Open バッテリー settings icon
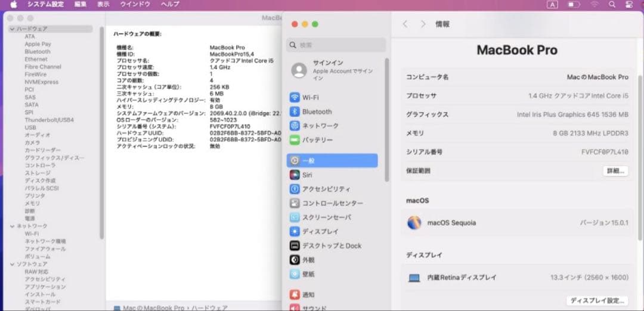 (x=295, y=140)
